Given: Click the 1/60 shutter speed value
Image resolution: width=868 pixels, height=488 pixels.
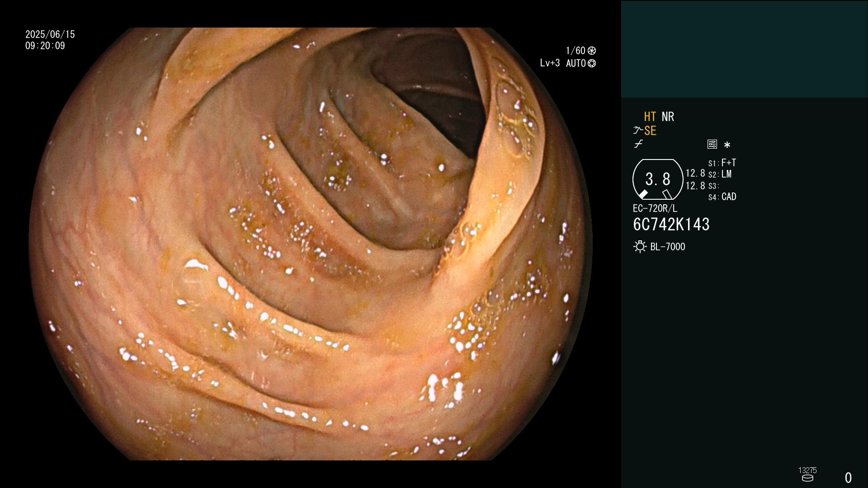Looking at the screenshot, I should click(576, 51).
